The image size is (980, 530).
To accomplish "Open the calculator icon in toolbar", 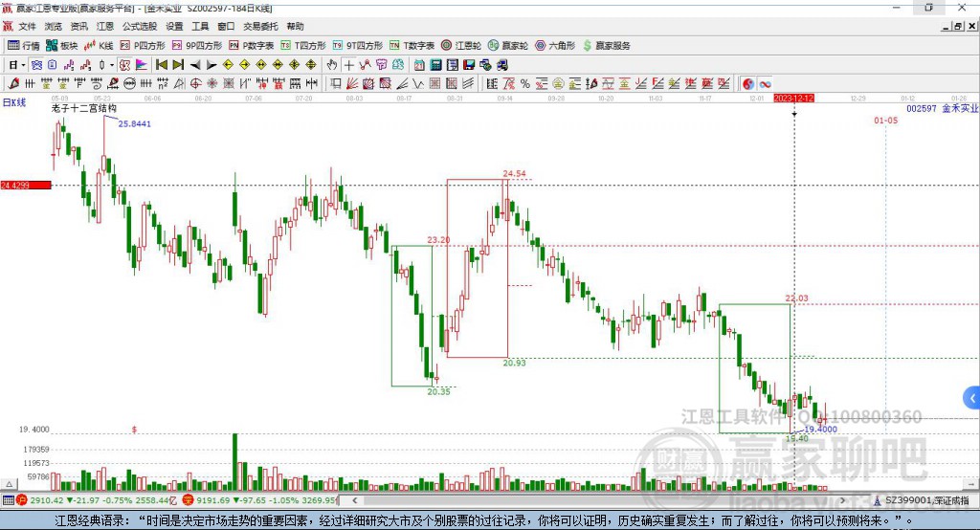I will click(435, 64).
